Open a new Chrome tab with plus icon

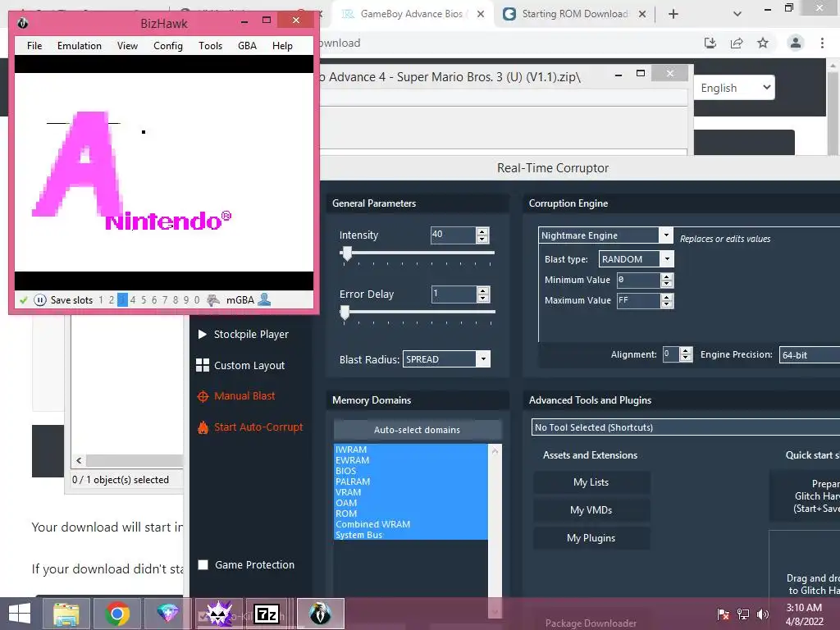coord(673,14)
